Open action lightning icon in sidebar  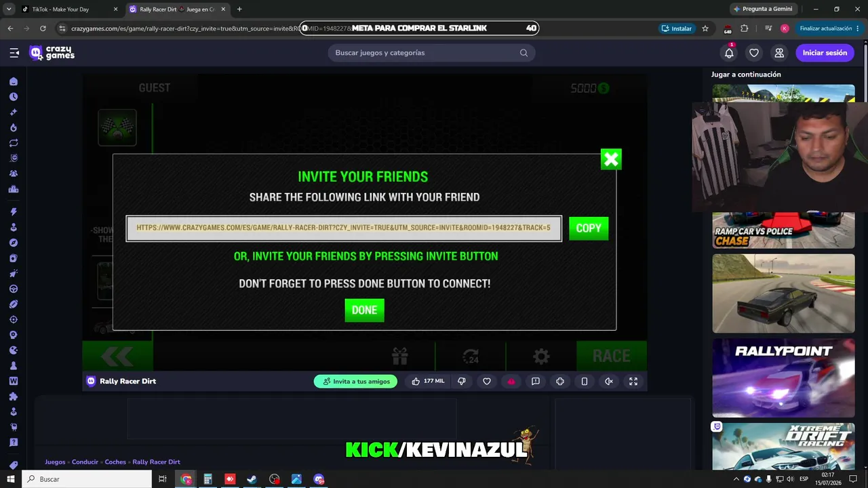pos(14,212)
